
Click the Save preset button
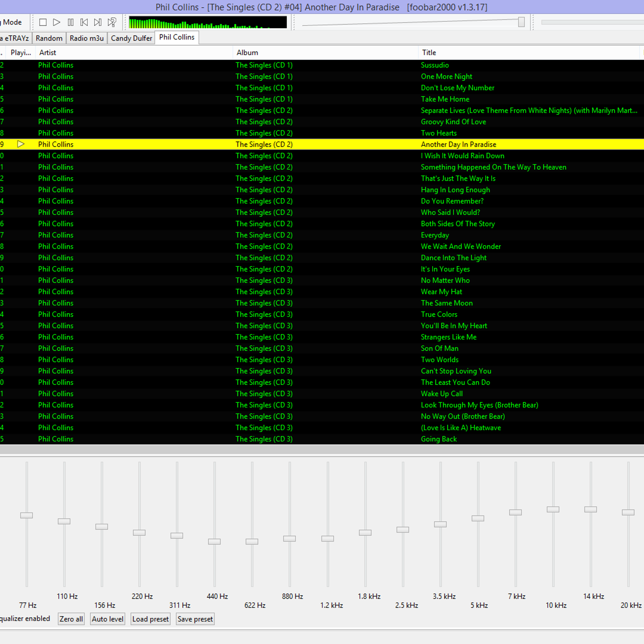(195, 619)
